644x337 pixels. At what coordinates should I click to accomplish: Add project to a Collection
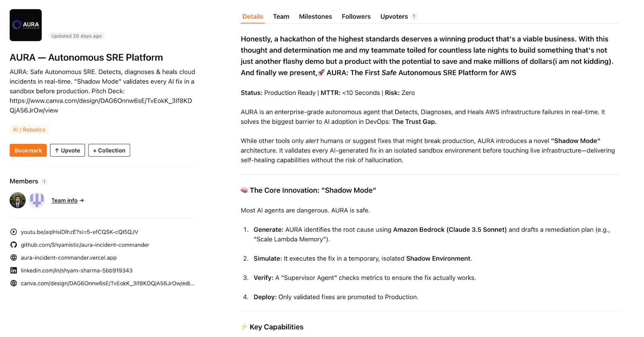pyautogui.click(x=109, y=150)
